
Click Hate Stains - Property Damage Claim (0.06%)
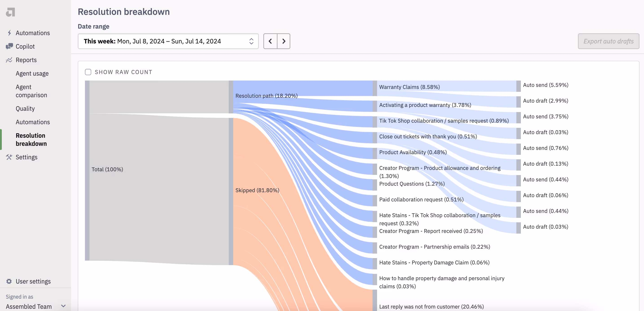[x=434, y=262]
